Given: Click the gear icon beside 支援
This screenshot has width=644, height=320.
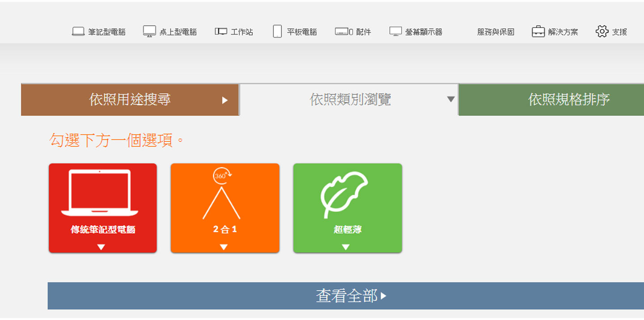Looking at the screenshot, I should pos(602,31).
